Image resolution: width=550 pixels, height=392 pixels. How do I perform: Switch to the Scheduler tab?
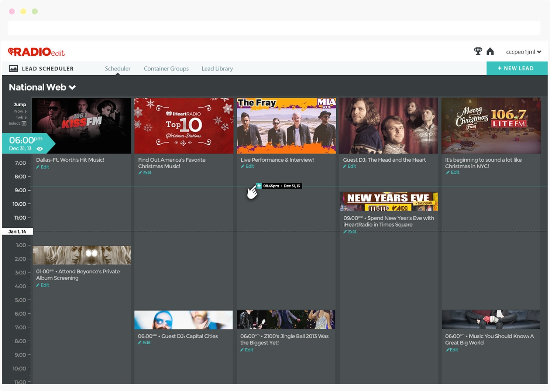pos(118,68)
